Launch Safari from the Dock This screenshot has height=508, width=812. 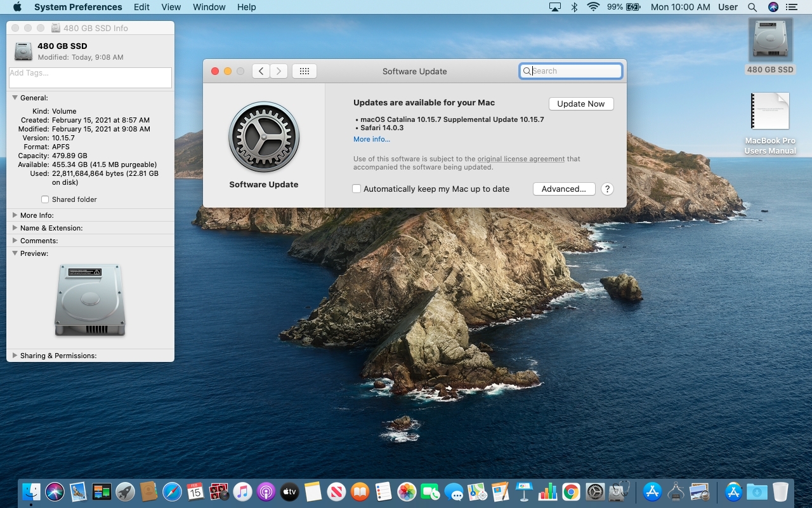click(x=172, y=491)
